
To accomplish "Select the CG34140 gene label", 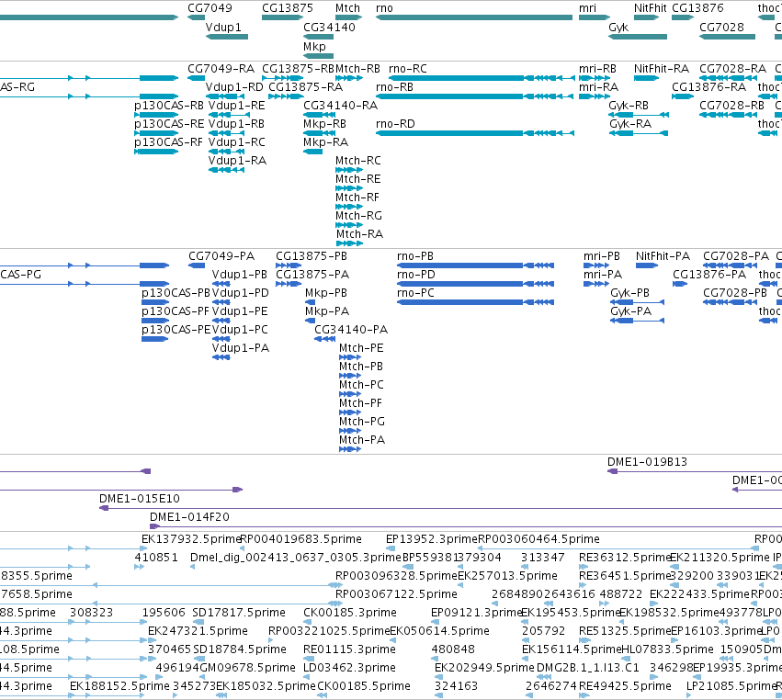I will (x=329, y=27).
